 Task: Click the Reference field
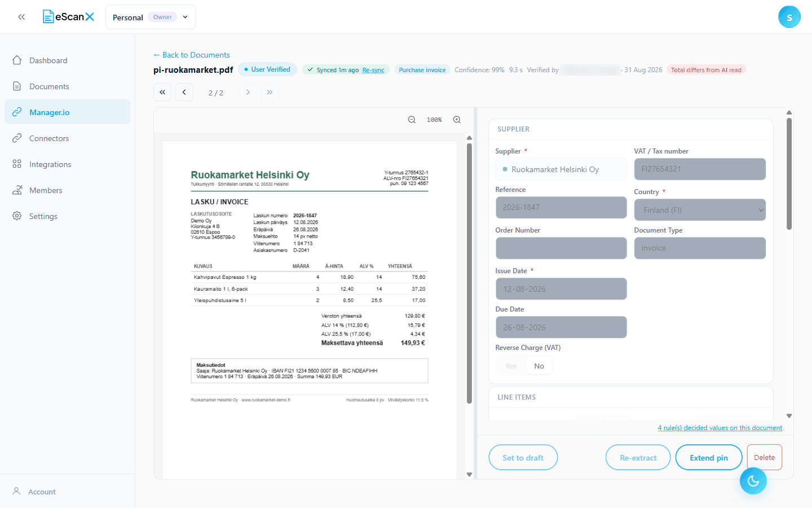coord(561,207)
